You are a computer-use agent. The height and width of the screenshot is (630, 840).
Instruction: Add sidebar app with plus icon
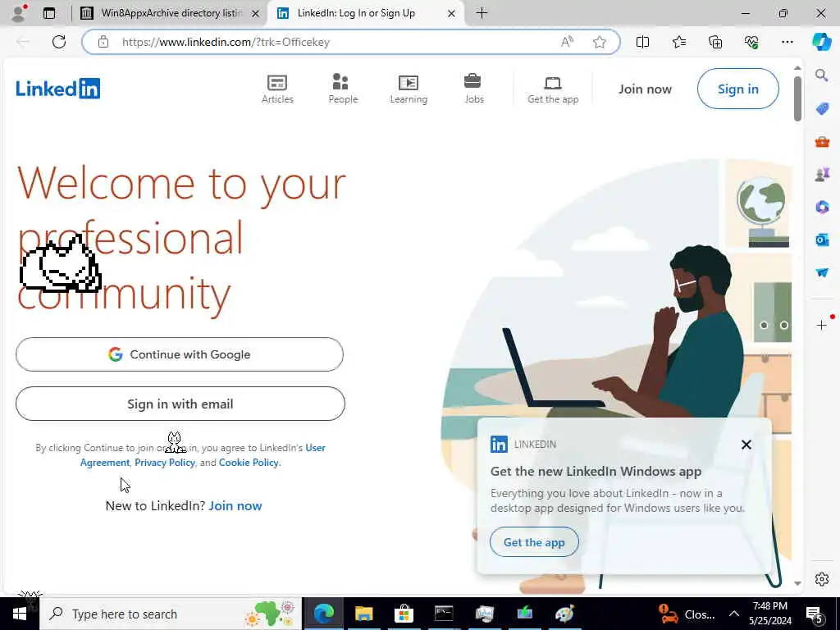coord(822,325)
